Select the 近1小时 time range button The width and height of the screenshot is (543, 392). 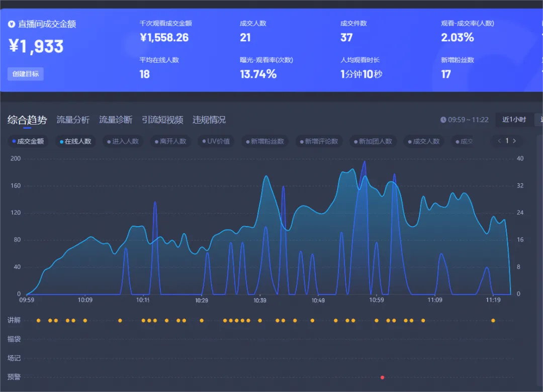(514, 120)
